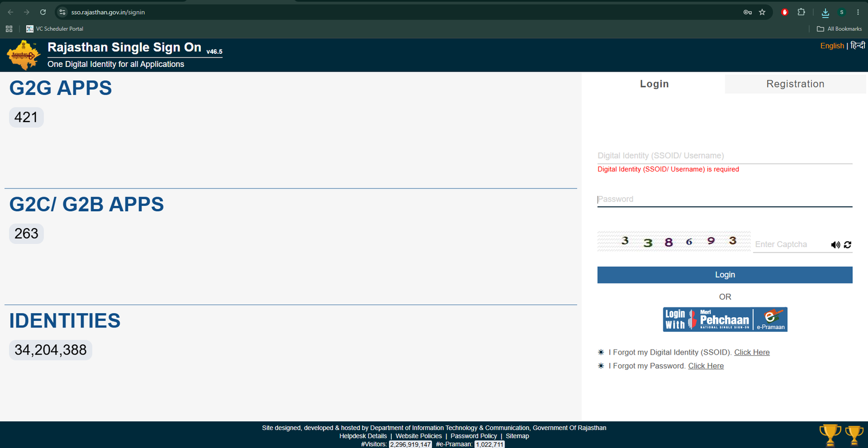Open the red extension icon in the toolbar
The image size is (868, 448).
click(784, 12)
